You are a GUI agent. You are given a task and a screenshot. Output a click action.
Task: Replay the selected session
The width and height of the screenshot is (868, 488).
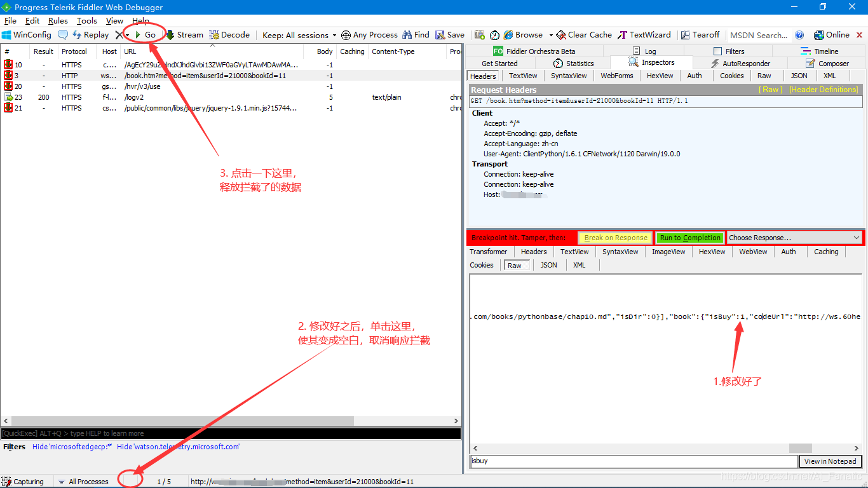(90, 35)
